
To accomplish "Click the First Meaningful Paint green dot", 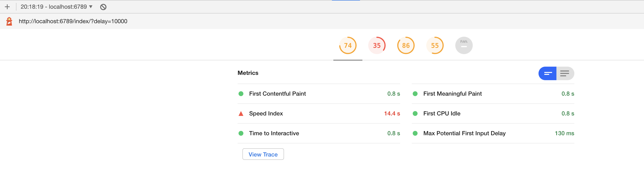I will point(415,94).
